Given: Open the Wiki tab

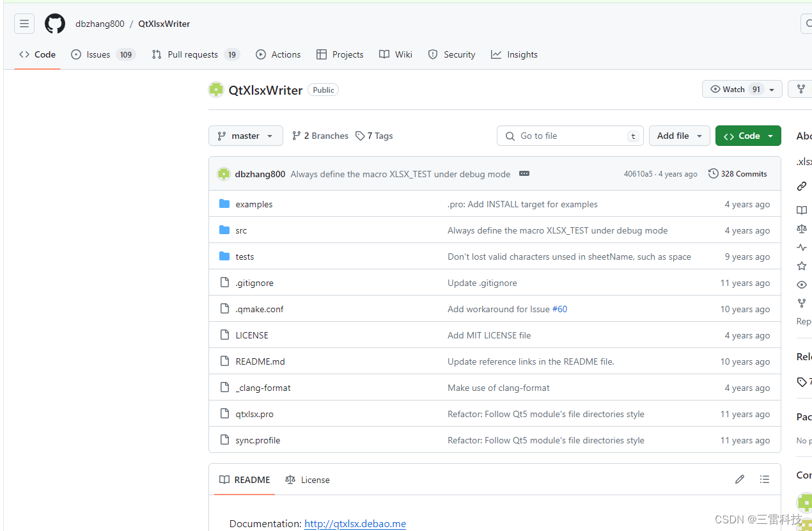Looking at the screenshot, I should coord(396,54).
